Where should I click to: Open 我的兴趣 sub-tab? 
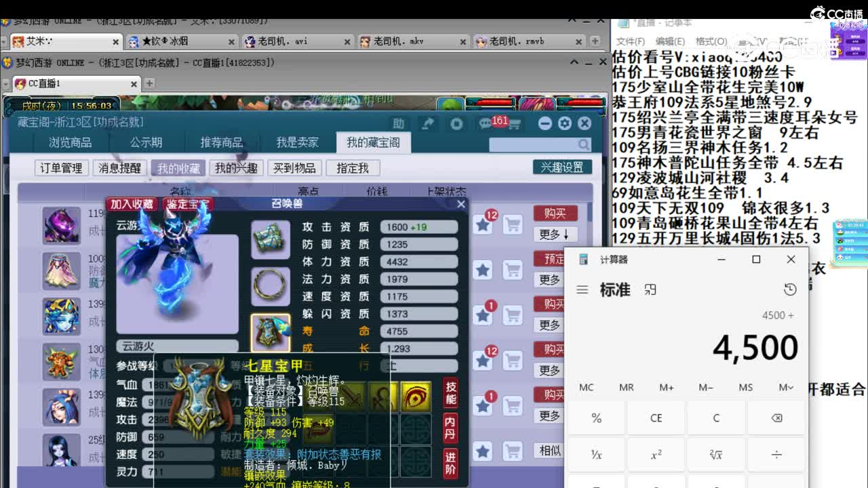click(x=236, y=168)
